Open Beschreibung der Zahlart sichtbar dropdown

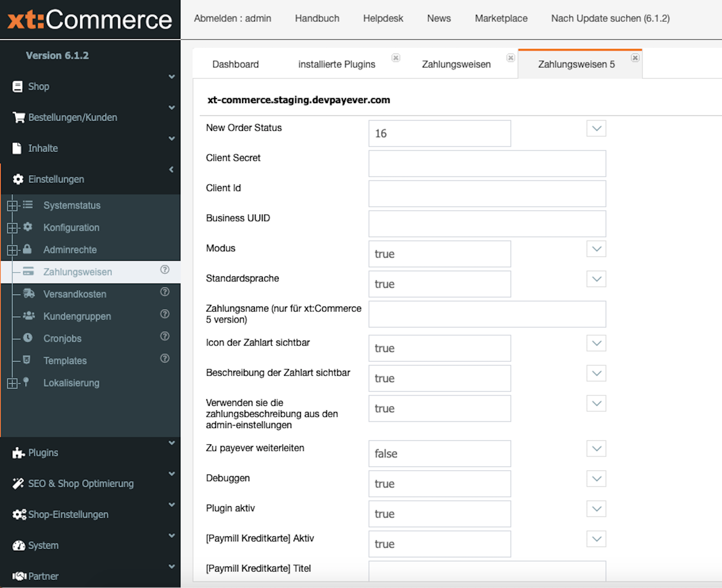[x=596, y=373]
